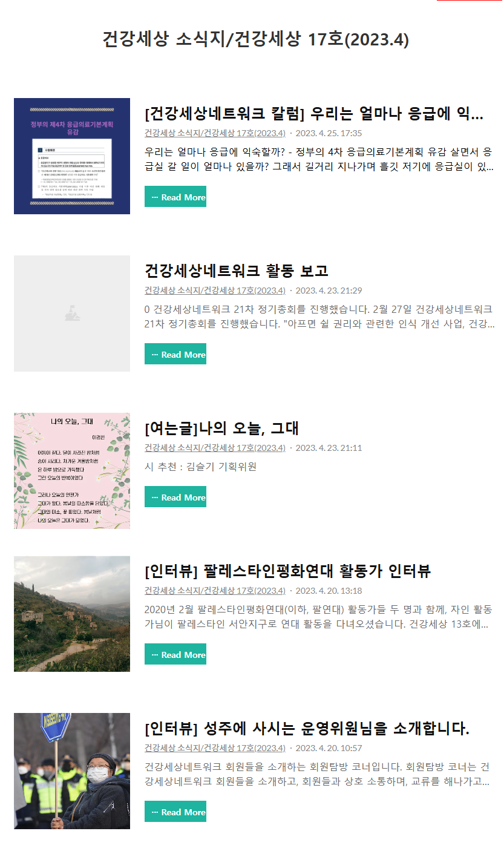Open the 팔레스타인평화연대 활동가 인터뷰 title
Viewport: 504px width, 854px height.
(288, 571)
